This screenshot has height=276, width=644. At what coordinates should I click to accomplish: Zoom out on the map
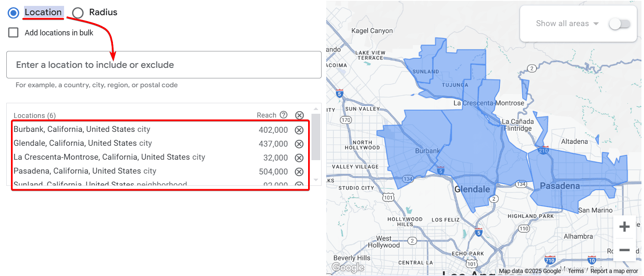click(x=624, y=250)
